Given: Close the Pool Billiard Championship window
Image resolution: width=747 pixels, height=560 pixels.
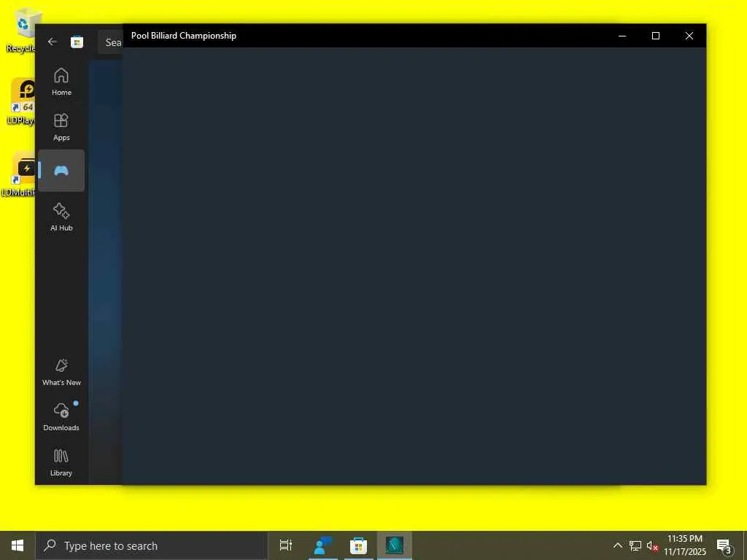Looking at the screenshot, I should pyautogui.click(x=689, y=36).
